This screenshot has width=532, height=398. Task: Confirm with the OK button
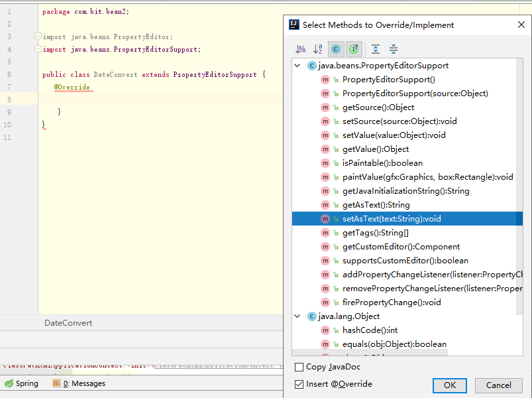pos(450,385)
